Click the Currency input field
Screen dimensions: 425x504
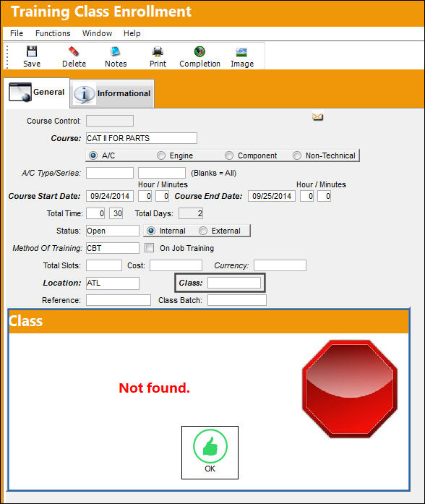click(x=280, y=265)
